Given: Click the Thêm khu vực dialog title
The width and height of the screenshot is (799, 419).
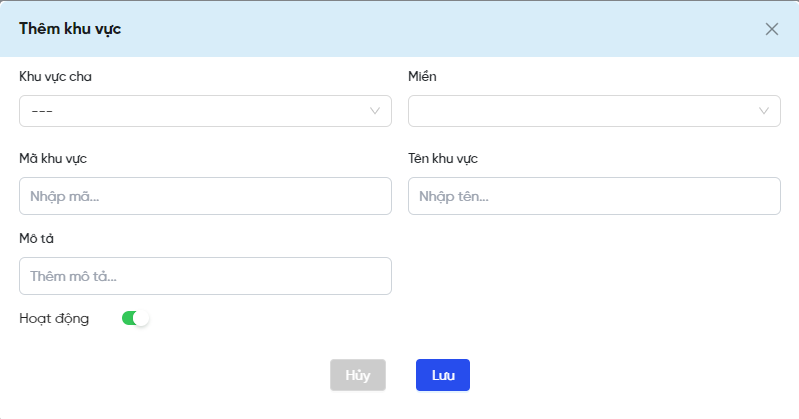Looking at the screenshot, I should [x=70, y=29].
